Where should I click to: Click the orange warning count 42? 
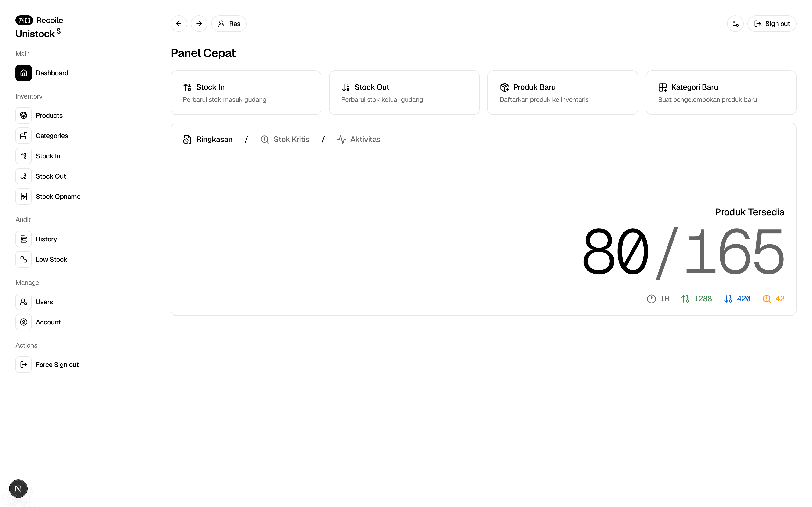(780, 298)
